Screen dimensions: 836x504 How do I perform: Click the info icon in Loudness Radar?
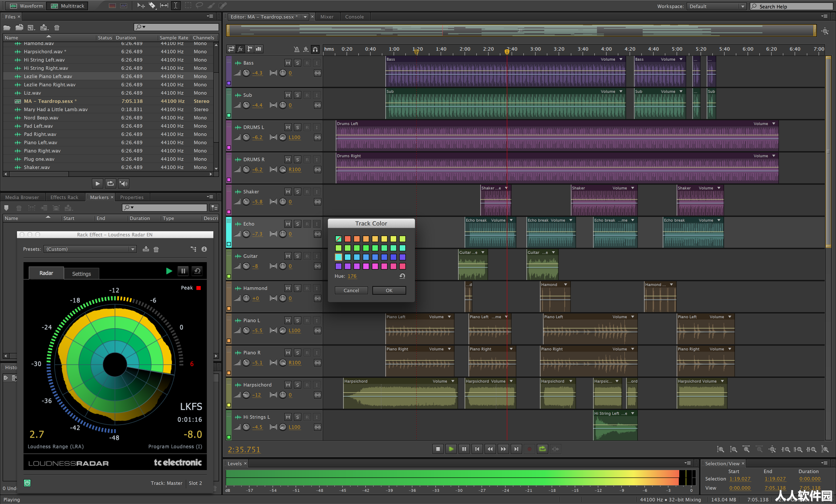point(204,249)
